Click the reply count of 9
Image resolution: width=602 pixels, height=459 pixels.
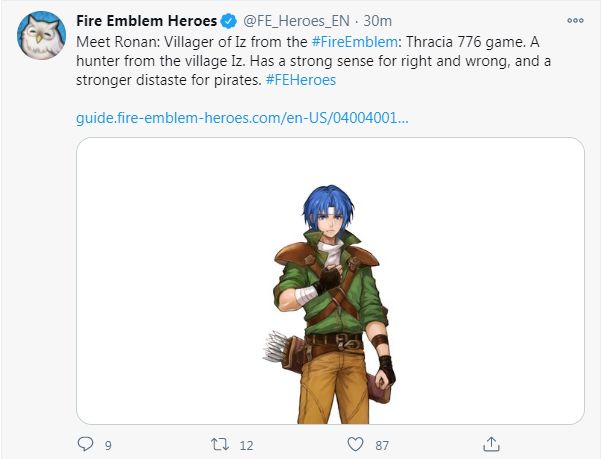(x=108, y=444)
